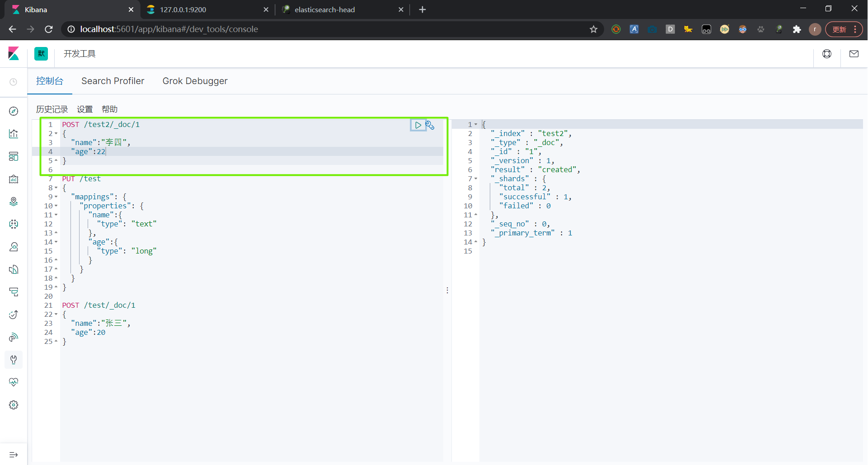Open recently viewed clock icon in sidebar

point(14,82)
